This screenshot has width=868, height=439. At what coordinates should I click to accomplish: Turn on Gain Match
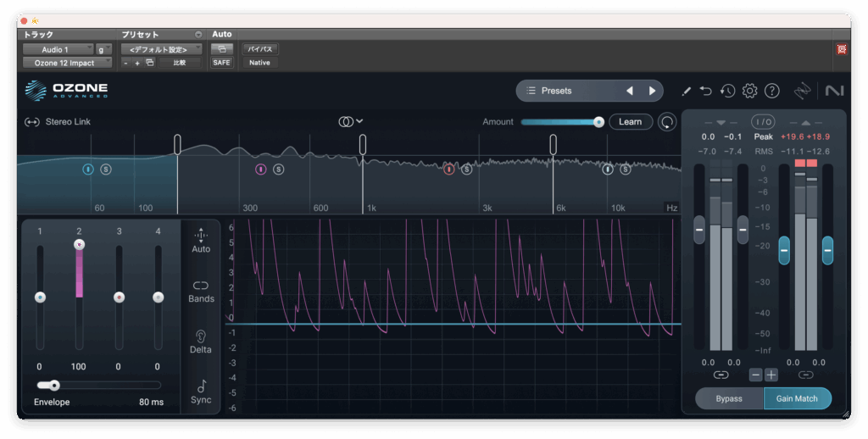click(797, 398)
